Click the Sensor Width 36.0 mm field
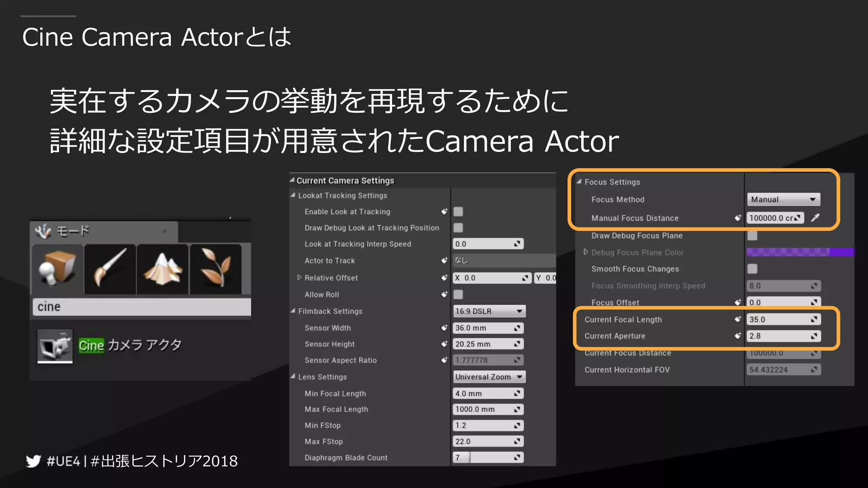This screenshot has height=488, width=868. coord(488,328)
